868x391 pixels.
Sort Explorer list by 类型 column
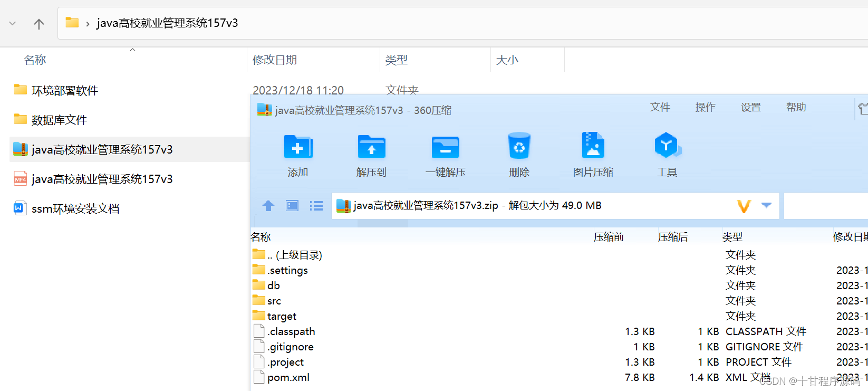[x=397, y=60]
